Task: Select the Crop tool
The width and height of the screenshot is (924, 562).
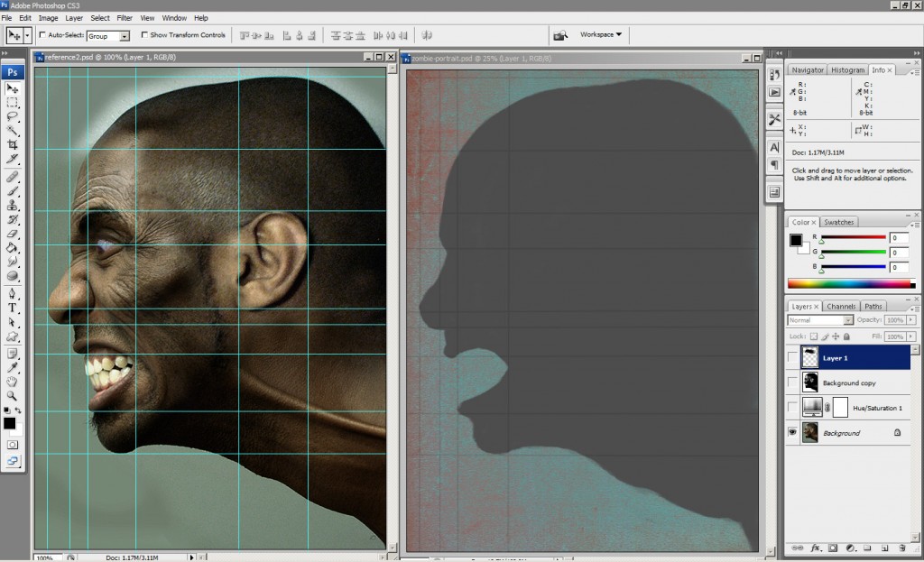Action: [13, 144]
